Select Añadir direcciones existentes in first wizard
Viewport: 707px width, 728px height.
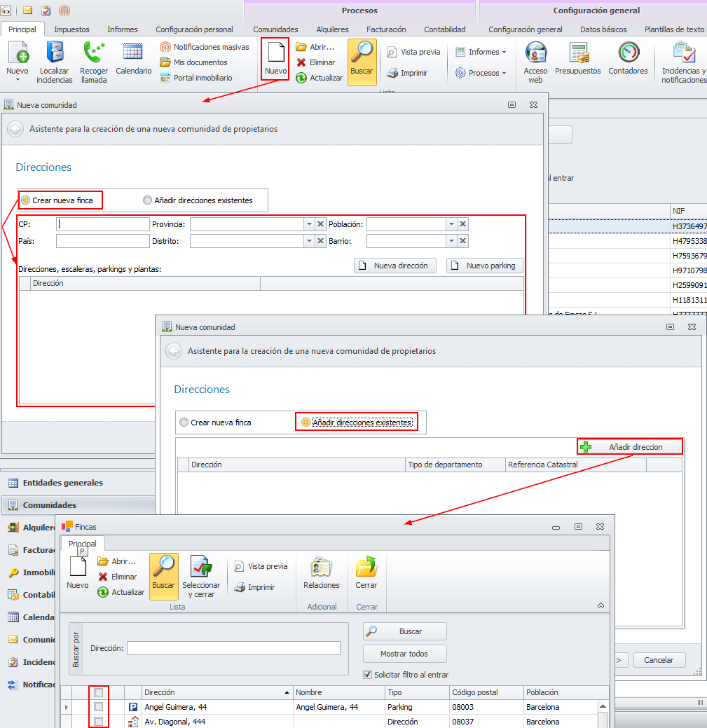(198, 200)
